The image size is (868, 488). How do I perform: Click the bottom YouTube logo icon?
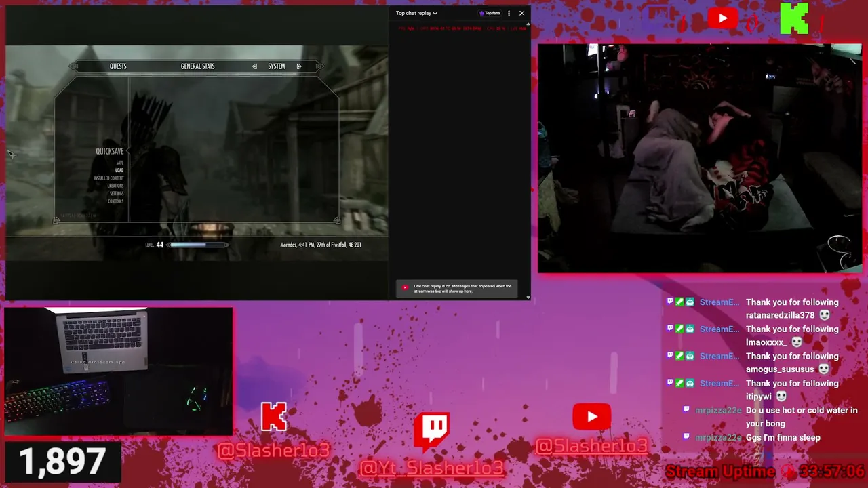pyautogui.click(x=591, y=418)
